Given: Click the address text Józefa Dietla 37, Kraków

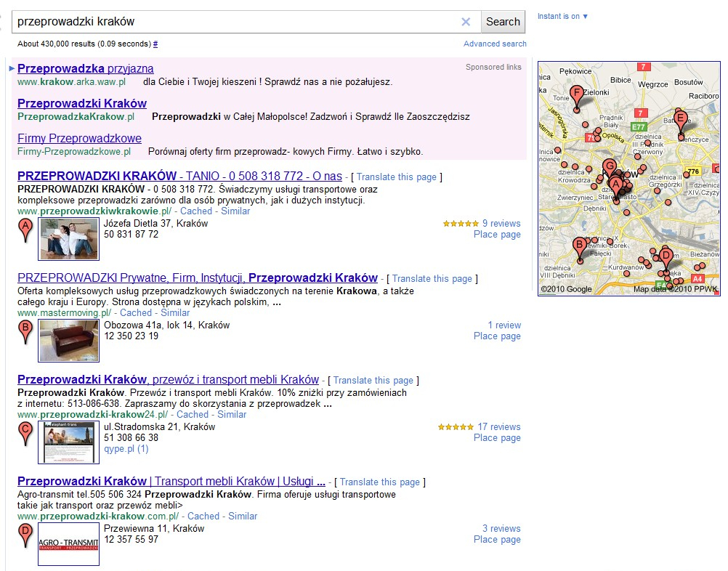Looking at the screenshot, I should pyautogui.click(x=156, y=223).
